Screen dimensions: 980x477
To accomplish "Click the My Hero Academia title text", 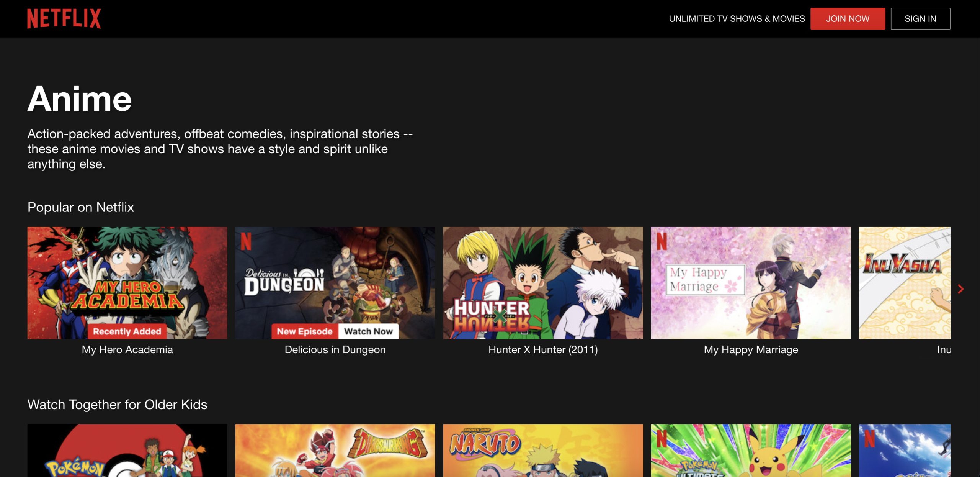I will click(127, 349).
